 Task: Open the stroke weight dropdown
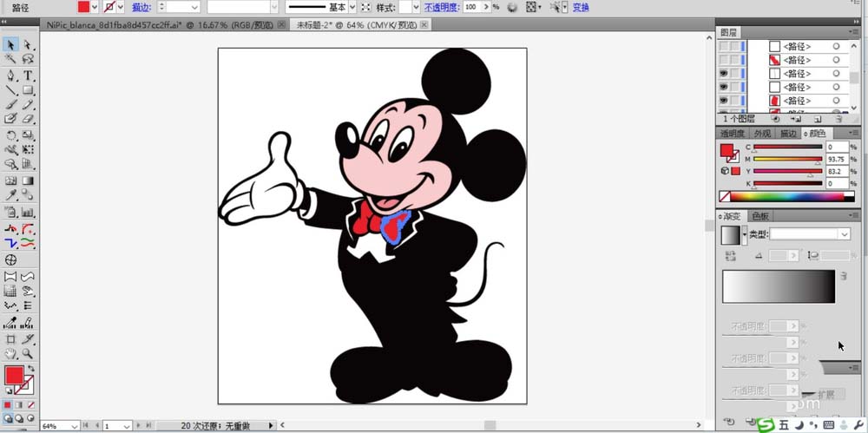click(x=194, y=7)
